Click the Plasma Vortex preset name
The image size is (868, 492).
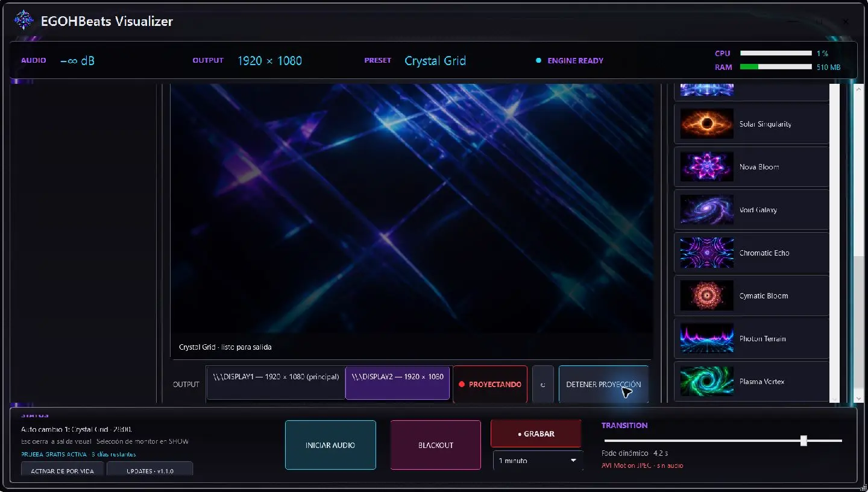point(762,382)
